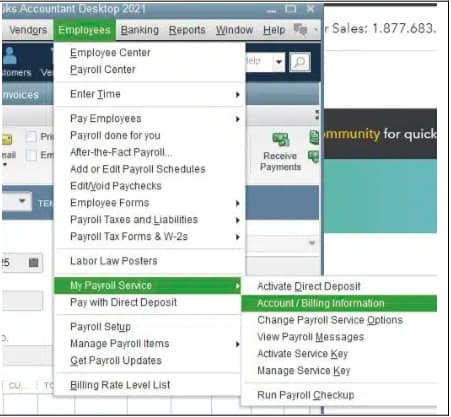451x417 pixels.
Task: Click the Email envelope icon
Action: tap(7, 139)
